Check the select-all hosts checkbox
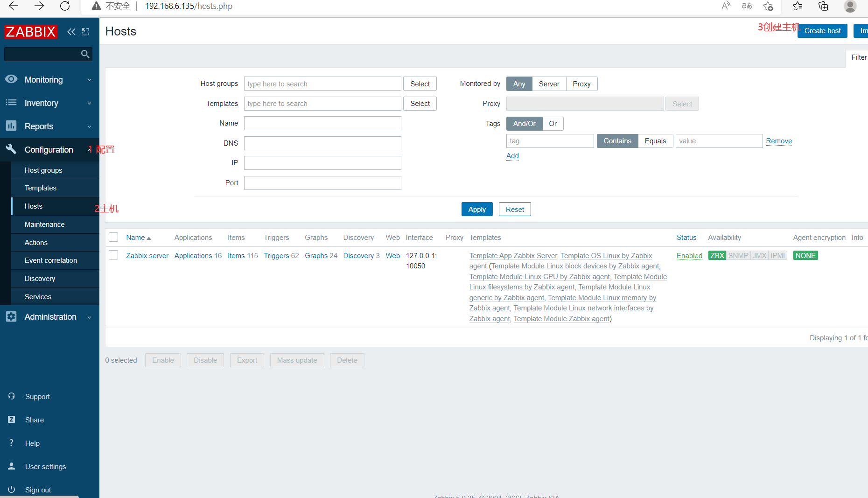Screen dimensions: 868x498 click(x=113, y=237)
